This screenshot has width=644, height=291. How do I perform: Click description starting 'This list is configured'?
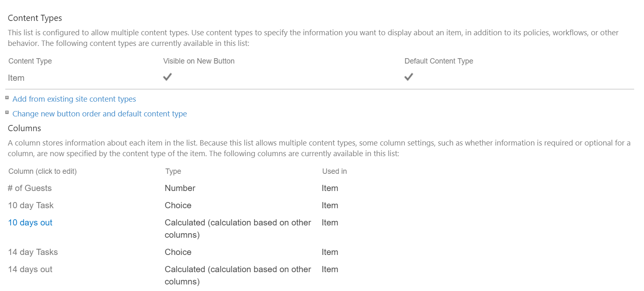(313, 38)
